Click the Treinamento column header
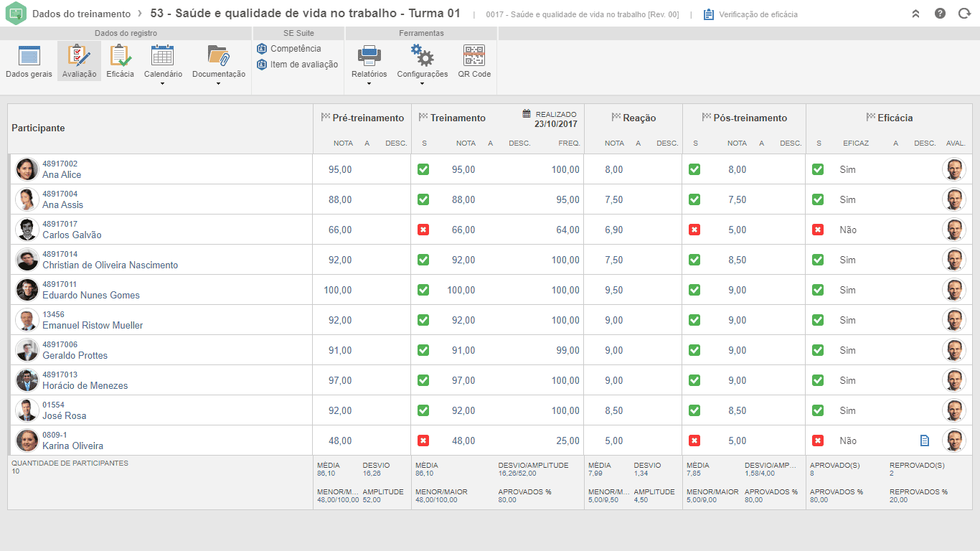 click(458, 118)
